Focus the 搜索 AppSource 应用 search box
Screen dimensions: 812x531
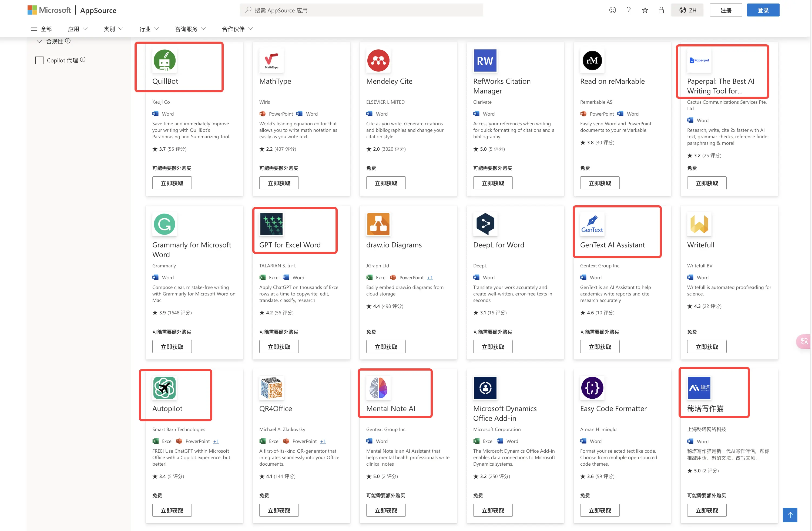click(x=362, y=10)
